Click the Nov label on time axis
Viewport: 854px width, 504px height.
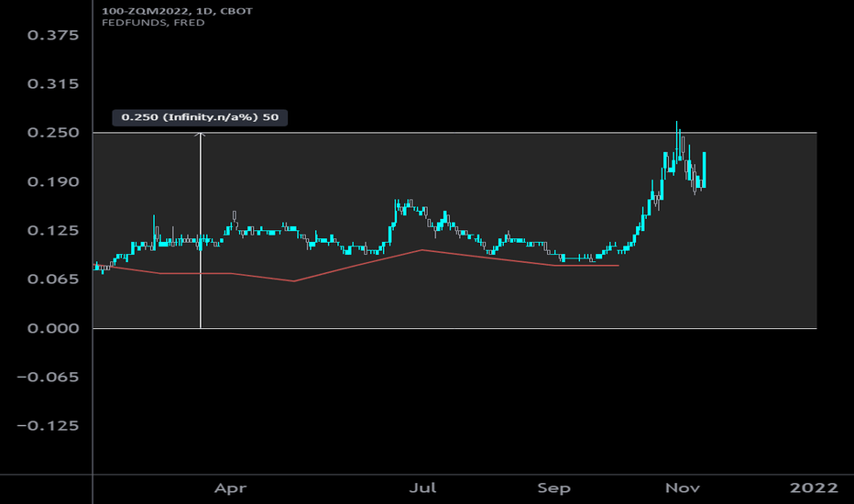(683, 488)
